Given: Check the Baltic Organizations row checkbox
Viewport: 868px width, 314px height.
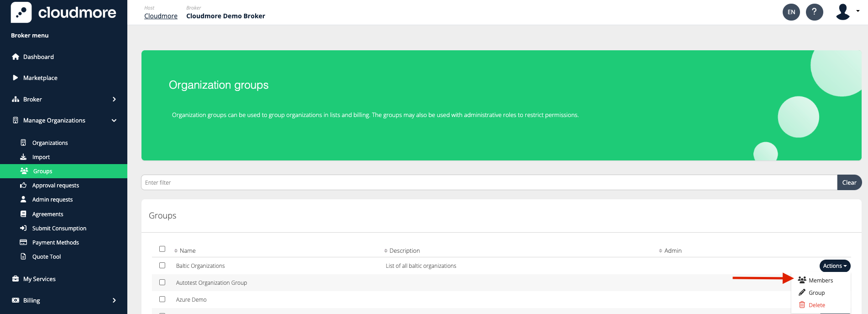Looking at the screenshot, I should (162, 265).
